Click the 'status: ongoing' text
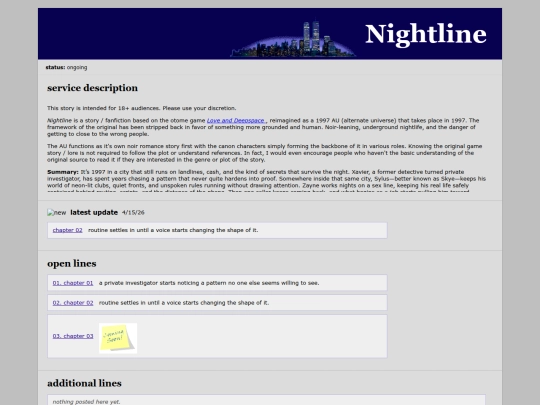This screenshot has width=540, height=405. point(66,67)
